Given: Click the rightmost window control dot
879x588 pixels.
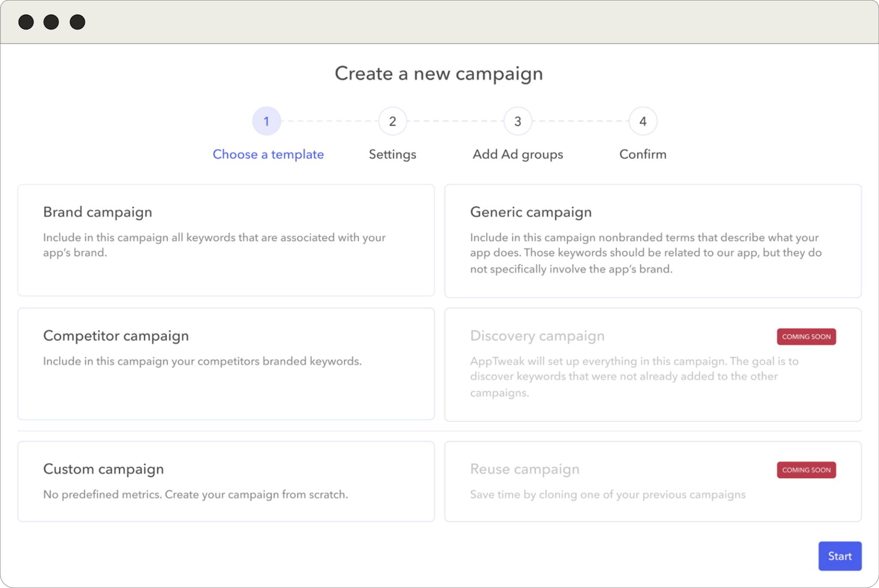Looking at the screenshot, I should (77, 22).
